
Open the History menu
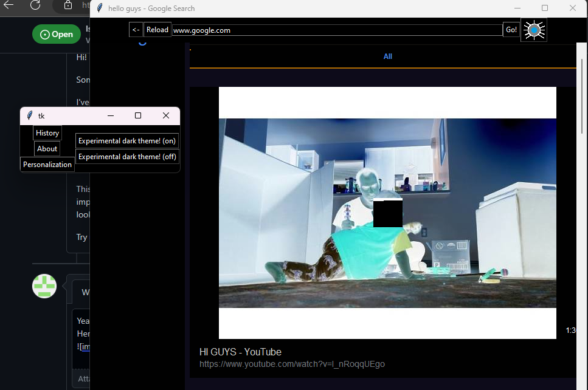pyautogui.click(x=47, y=132)
